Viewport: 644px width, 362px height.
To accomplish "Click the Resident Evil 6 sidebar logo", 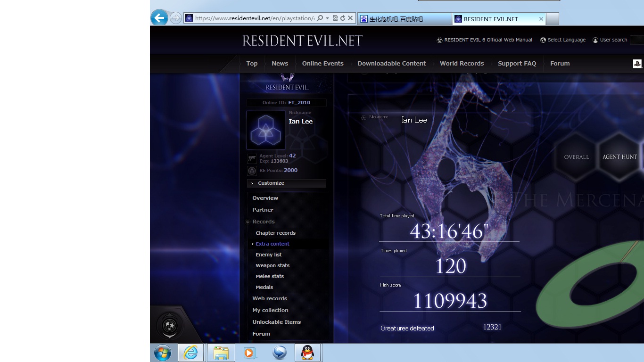I will click(x=287, y=82).
